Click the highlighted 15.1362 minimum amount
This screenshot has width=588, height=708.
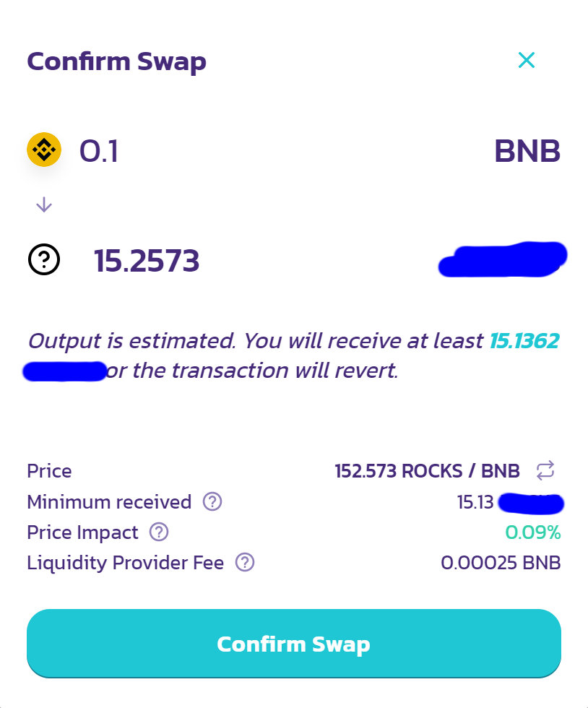coord(524,341)
